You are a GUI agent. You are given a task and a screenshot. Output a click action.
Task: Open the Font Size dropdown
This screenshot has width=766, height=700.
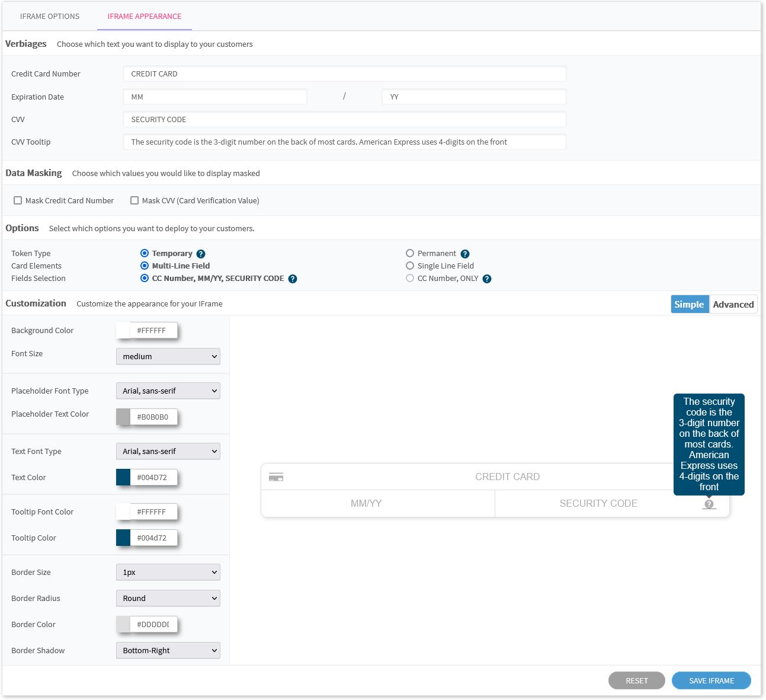pos(168,356)
